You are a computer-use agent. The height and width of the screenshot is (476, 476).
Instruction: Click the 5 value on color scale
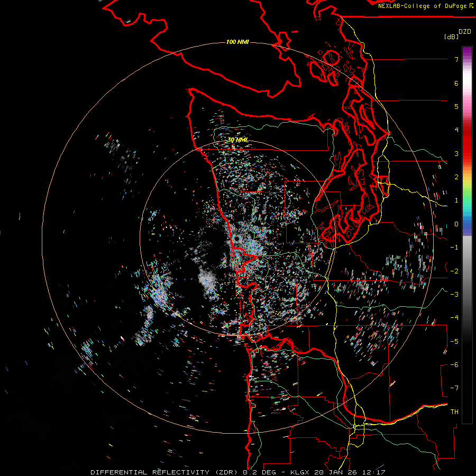pos(456,106)
